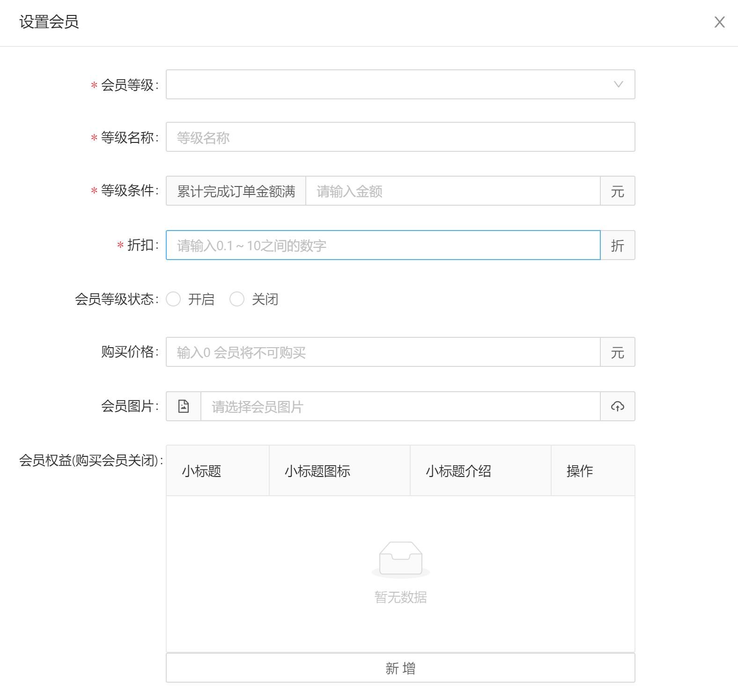Click the 请选择会员图片 field

point(400,406)
